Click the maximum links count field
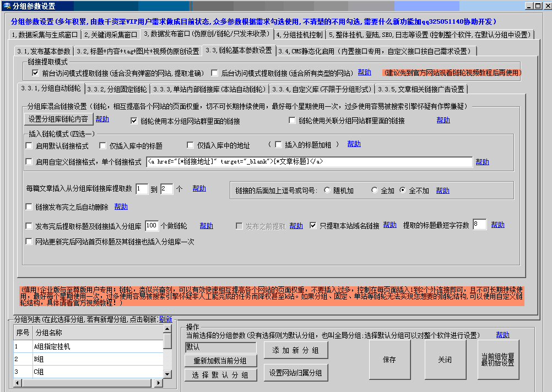 click(x=166, y=189)
